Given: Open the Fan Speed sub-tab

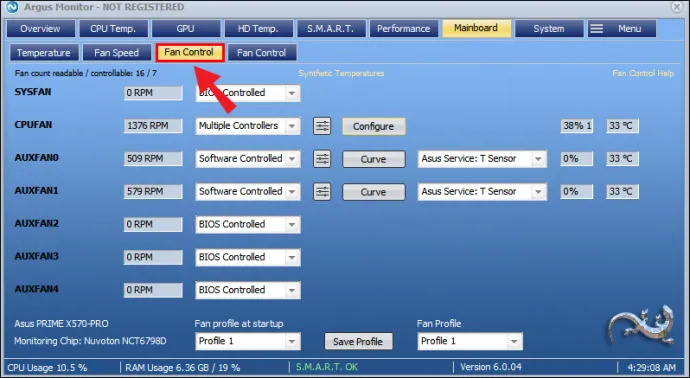Looking at the screenshot, I should click(x=117, y=53).
